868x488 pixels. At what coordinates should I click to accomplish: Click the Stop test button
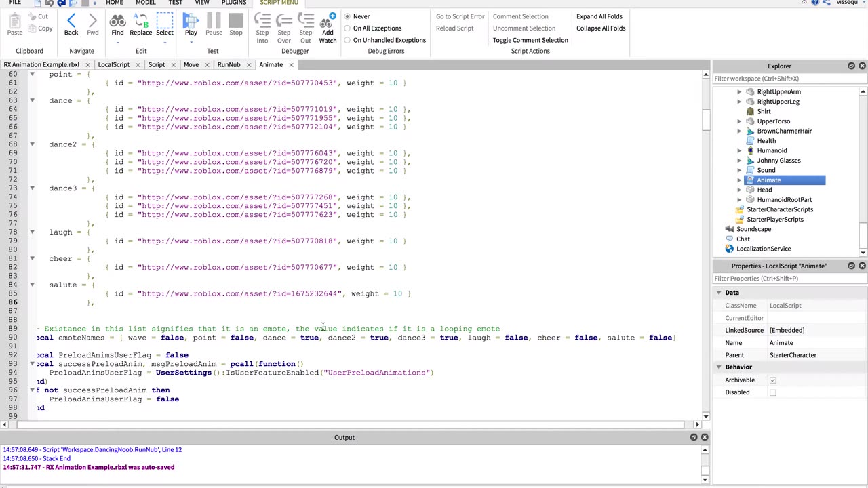tap(236, 20)
